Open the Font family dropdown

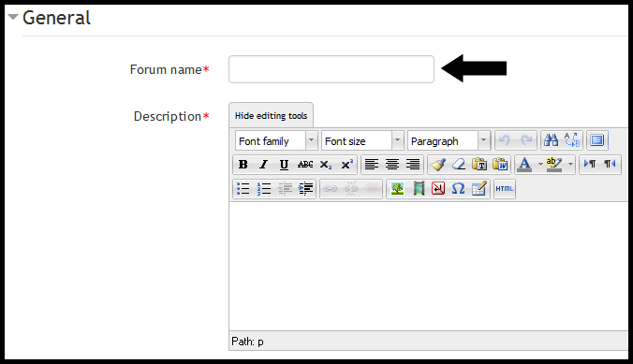click(x=276, y=141)
